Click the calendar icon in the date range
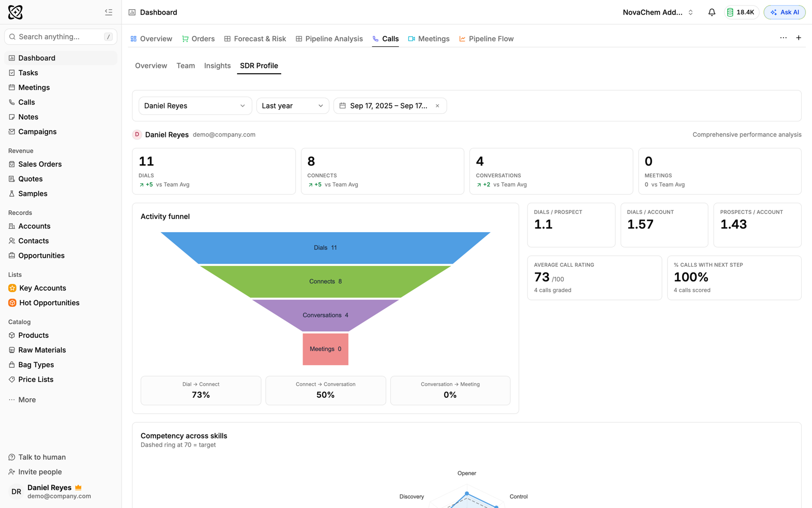Image resolution: width=812 pixels, height=508 pixels. coord(343,106)
